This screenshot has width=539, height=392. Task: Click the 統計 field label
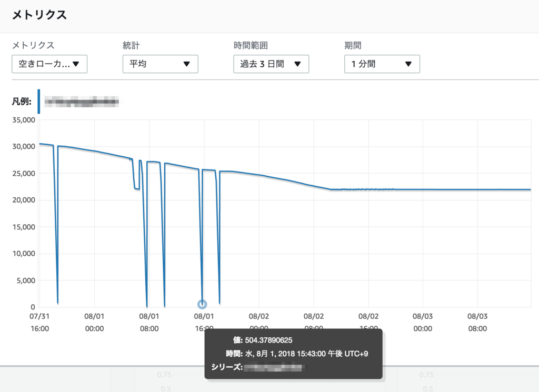131,45
